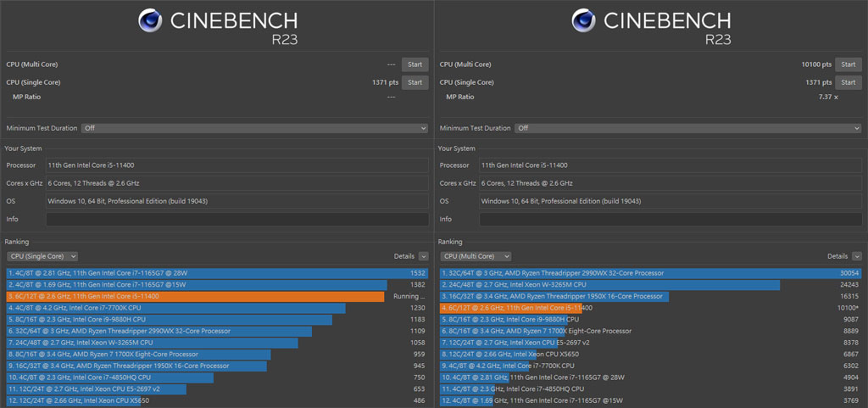This screenshot has height=408, width=868.
Task: Select Ryzen 7 1700X row scoring 959
Action: [x=217, y=355]
